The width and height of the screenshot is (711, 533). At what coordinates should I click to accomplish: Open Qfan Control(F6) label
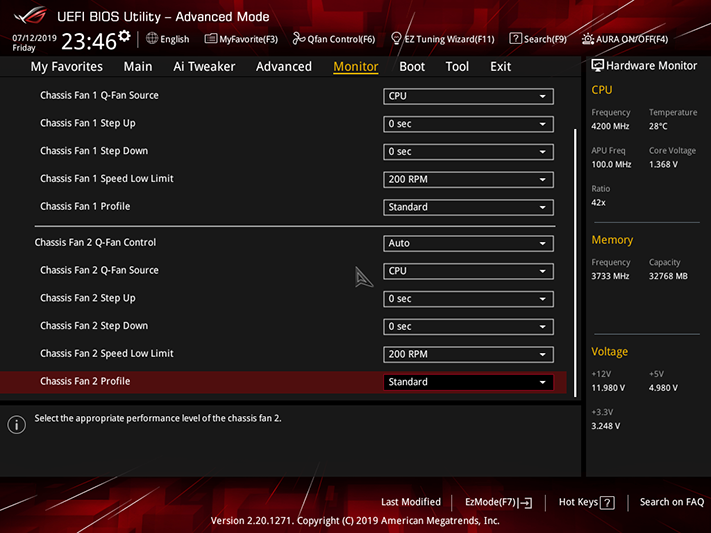point(341,39)
